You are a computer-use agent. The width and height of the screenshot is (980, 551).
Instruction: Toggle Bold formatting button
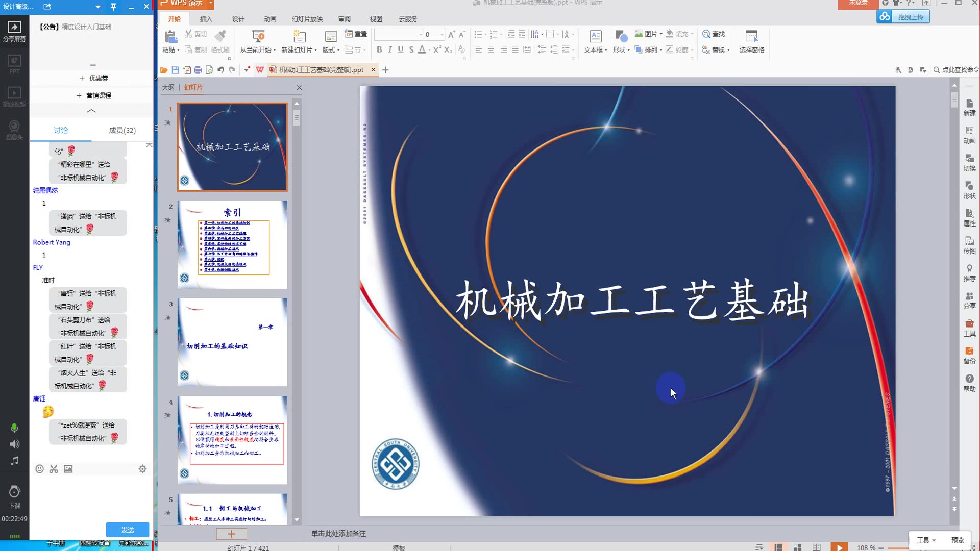(379, 49)
